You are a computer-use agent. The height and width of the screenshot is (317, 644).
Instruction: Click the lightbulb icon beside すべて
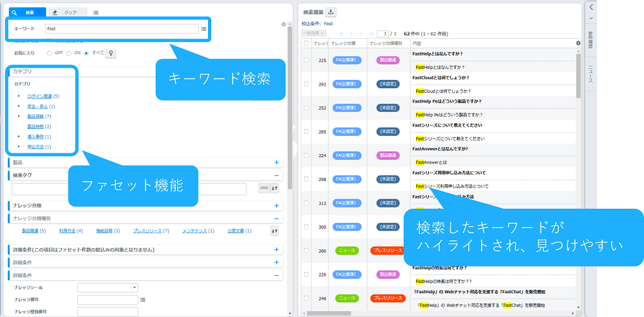[x=111, y=53]
